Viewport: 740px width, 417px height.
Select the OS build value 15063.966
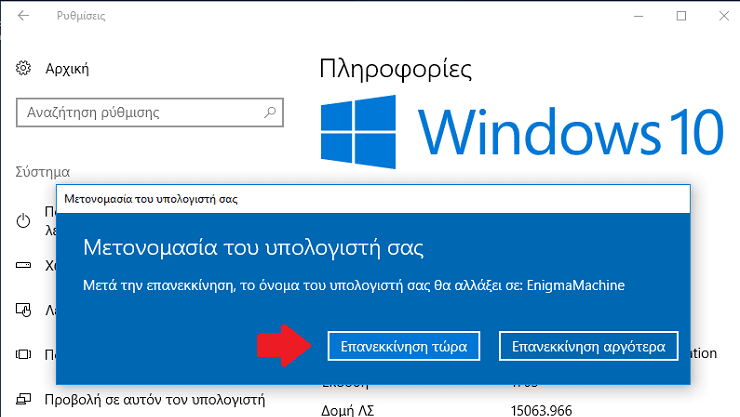(541, 410)
